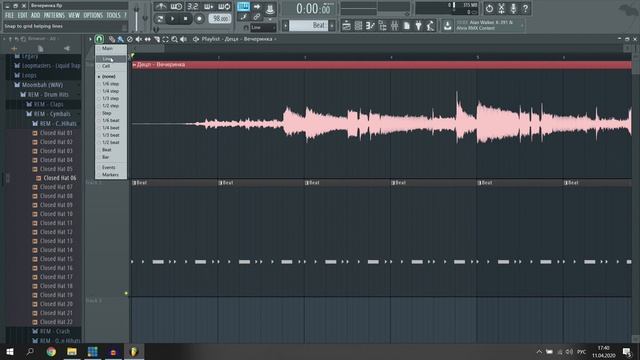Click the magnet snap icon in Playlist toolbar
The image size is (640, 360).
99,39
